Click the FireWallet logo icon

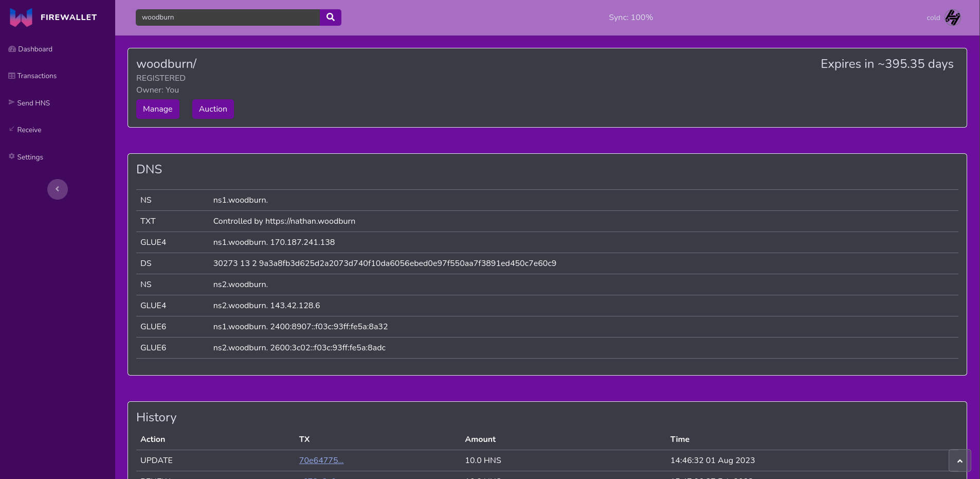click(x=21, y=17)
